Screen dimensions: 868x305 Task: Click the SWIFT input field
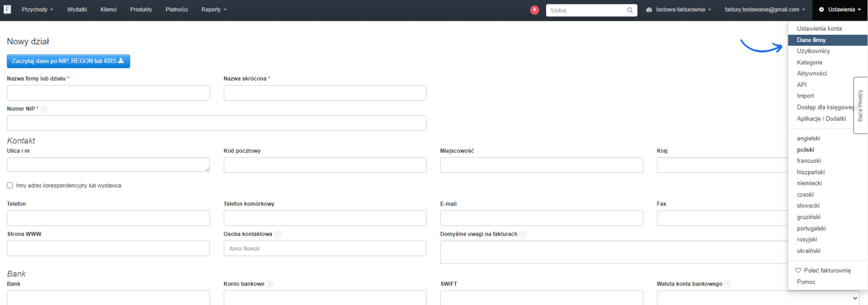(542, 298)
